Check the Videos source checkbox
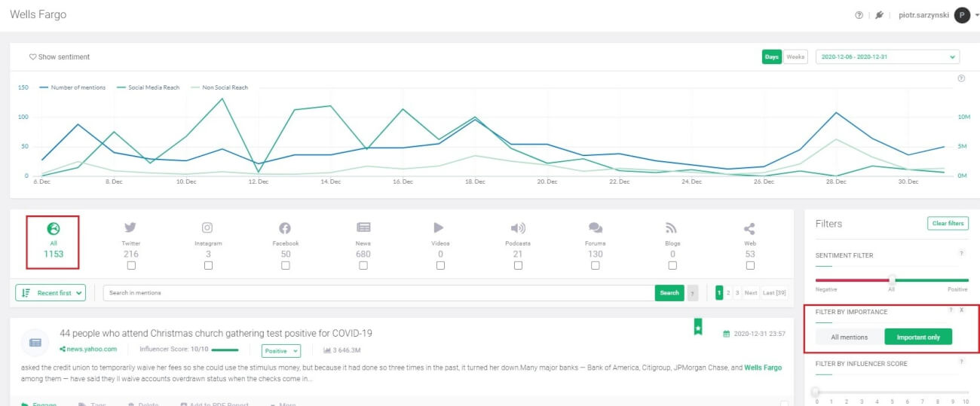This screenshot has height=406, width=980. pos(440,265)
